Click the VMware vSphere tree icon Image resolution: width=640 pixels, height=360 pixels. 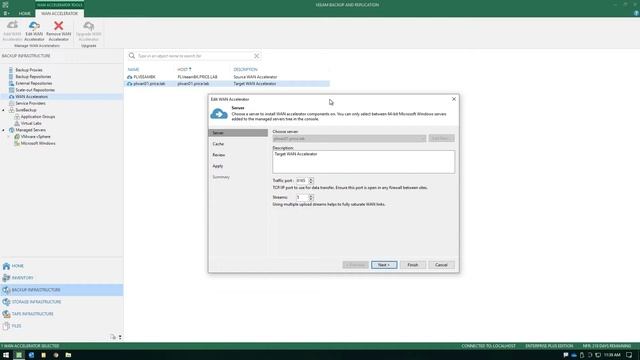click(x=17, y=137)
